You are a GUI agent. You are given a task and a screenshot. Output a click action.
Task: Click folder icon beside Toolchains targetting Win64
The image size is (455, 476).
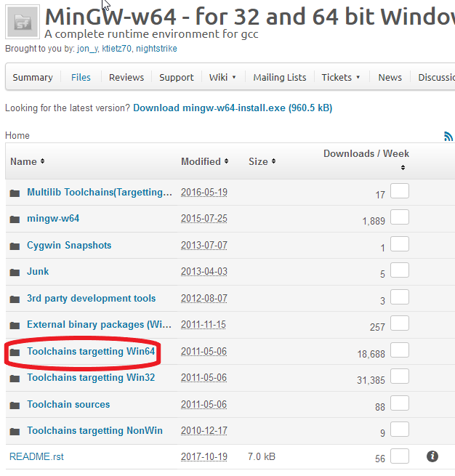click(x=15, y=352)
